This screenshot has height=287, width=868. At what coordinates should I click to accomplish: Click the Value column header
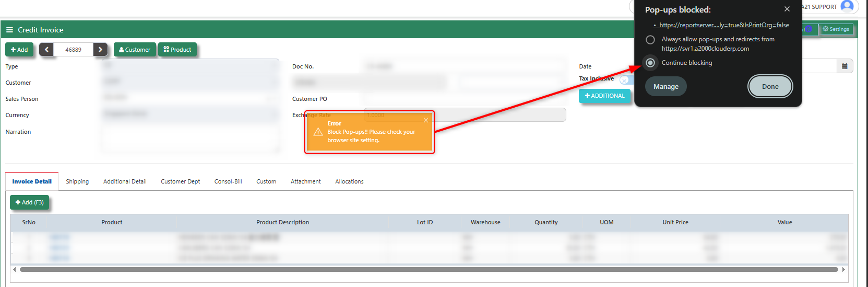[x=784, y=222]
